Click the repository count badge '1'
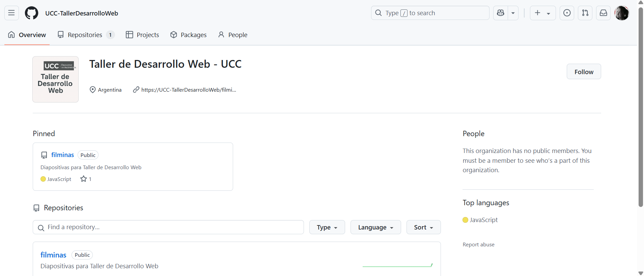The width and height of the screenshot is (644, 276). [110, 35]
